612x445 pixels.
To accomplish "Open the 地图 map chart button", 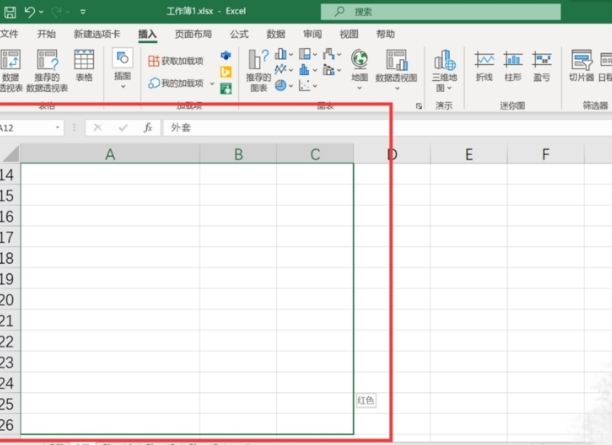I will (x=359, y=65).
